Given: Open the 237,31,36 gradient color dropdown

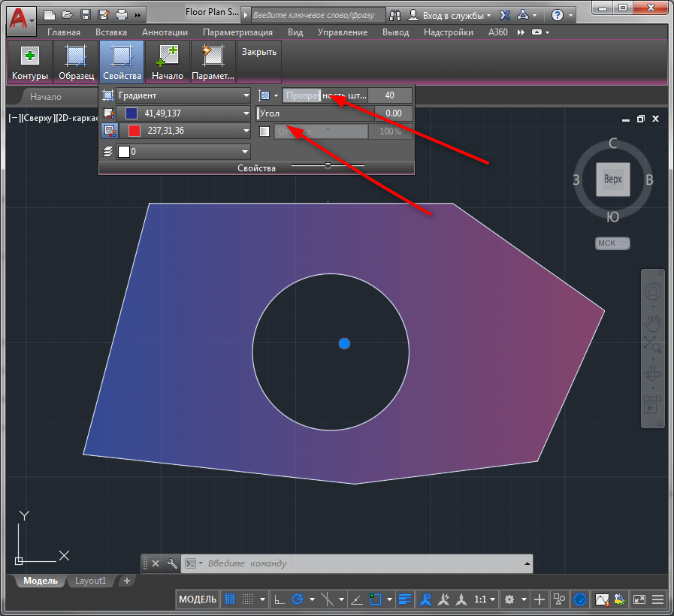Looking at the screenshot, I should click(x=246, y=131).
